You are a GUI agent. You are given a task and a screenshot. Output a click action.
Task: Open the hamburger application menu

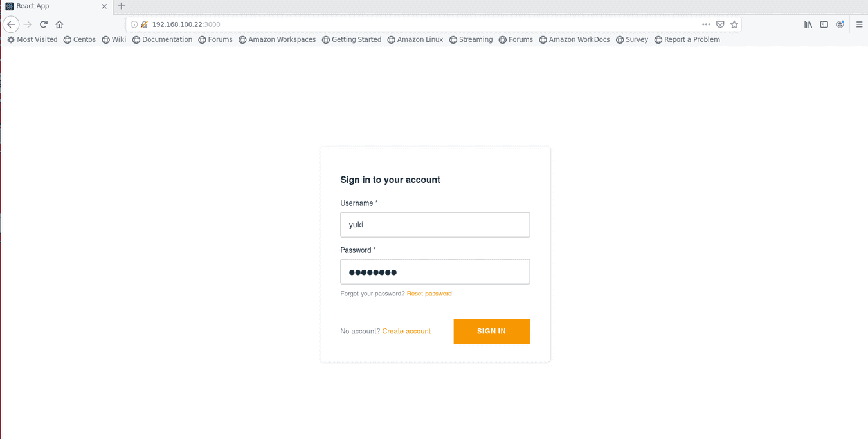pyautogui.click(x=860, y=24)
